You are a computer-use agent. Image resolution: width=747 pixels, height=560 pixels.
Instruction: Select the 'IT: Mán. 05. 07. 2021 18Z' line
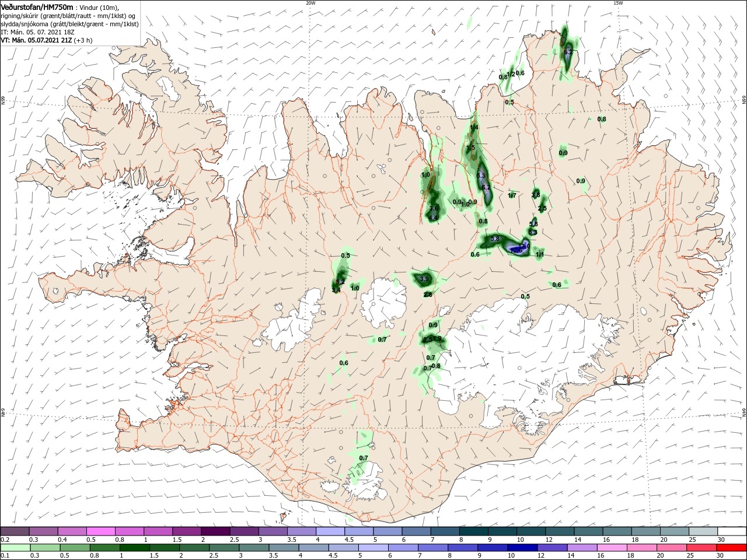pos(38,32)
